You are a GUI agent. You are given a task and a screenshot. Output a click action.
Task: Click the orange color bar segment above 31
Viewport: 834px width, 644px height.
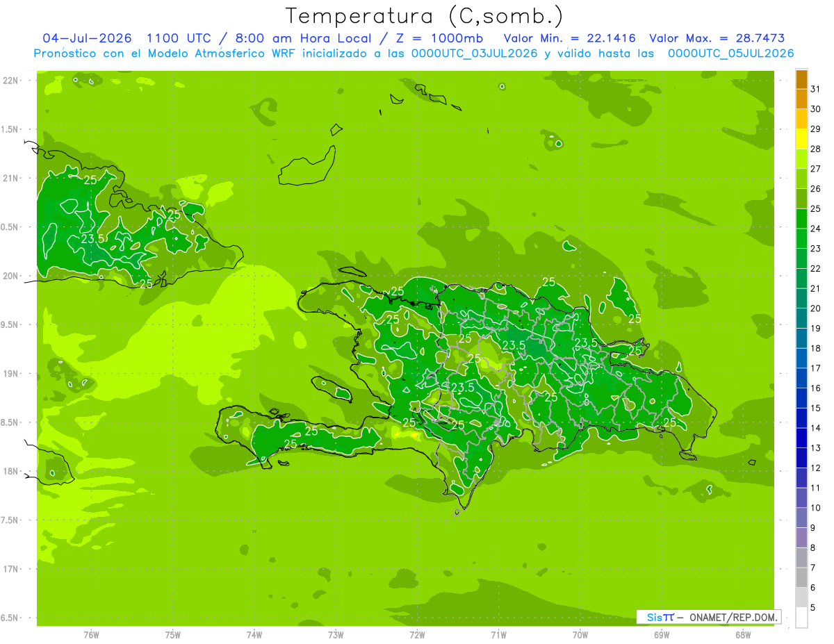[x=801, y=79]
